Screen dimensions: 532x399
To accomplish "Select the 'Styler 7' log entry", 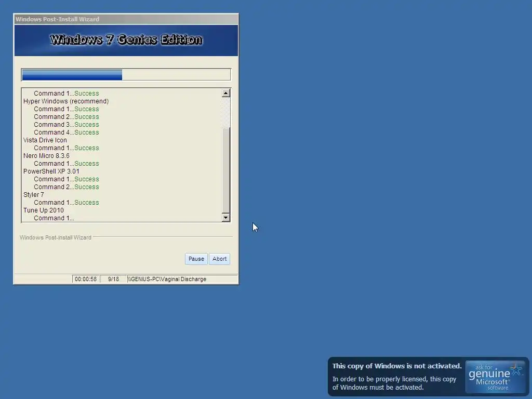I will click(x=34, y=195).
